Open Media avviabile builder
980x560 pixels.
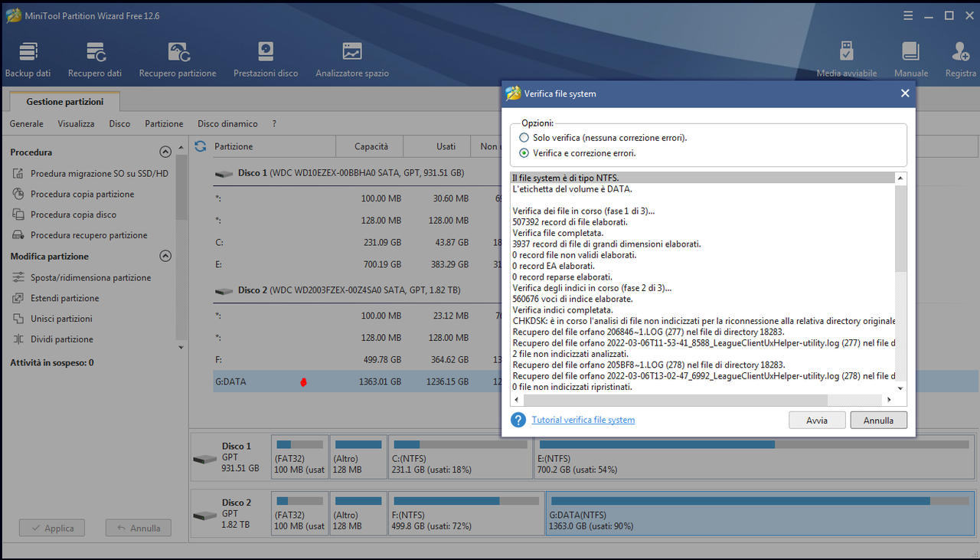click(x=847, y=60)
